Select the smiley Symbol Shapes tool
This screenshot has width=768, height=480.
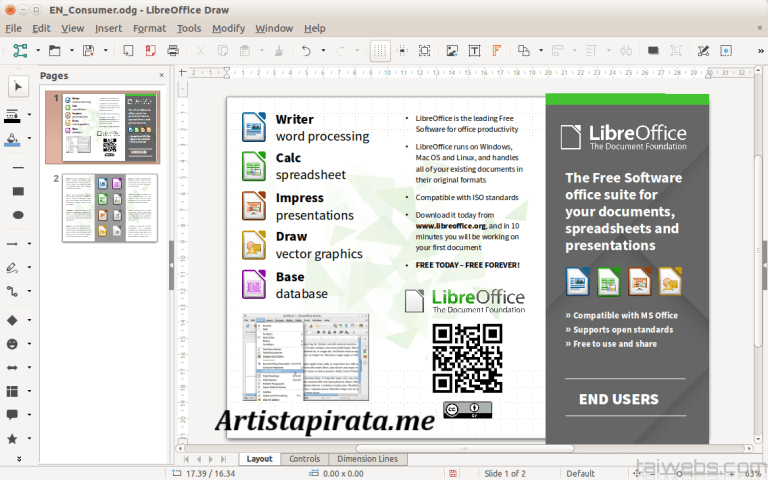[x=12, y=344]
